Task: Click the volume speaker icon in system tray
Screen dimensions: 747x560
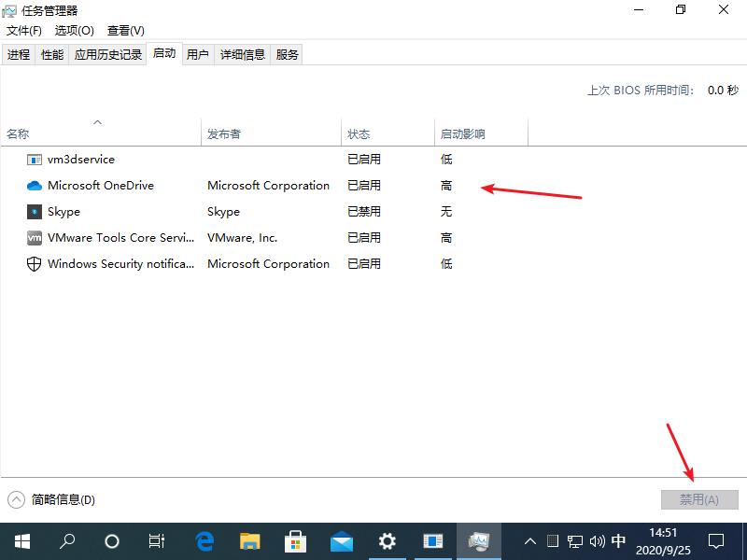Action: click(x=598, y=541)
